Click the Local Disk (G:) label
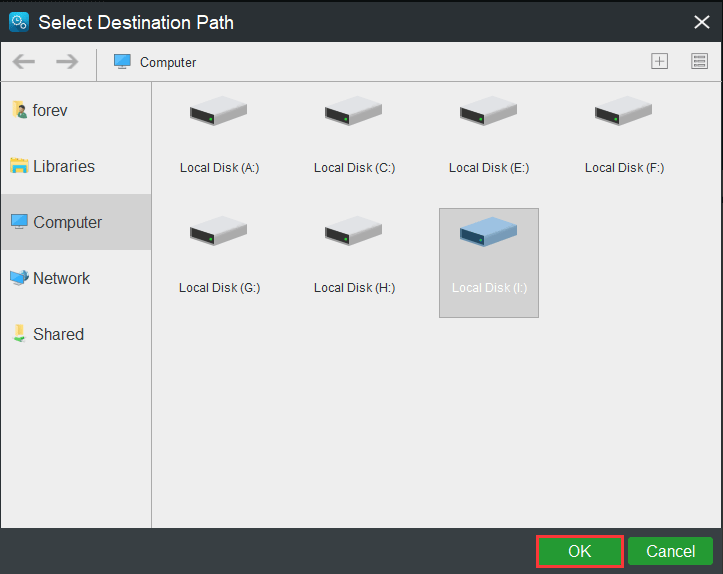 point(219,288)
